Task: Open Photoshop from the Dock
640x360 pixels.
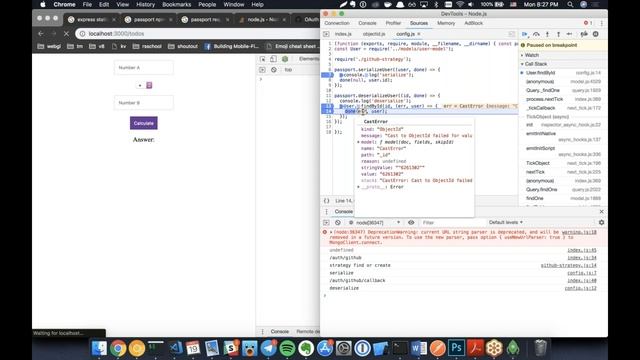Action: click(456, 348)
